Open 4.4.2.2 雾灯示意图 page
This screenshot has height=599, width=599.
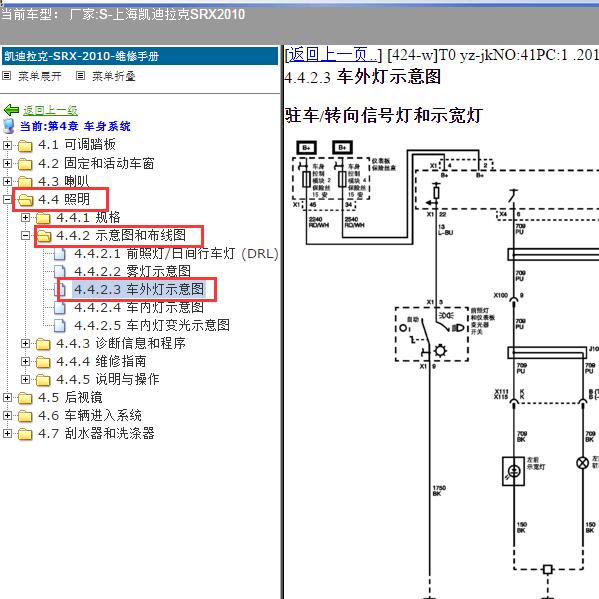tap(132, 271)
